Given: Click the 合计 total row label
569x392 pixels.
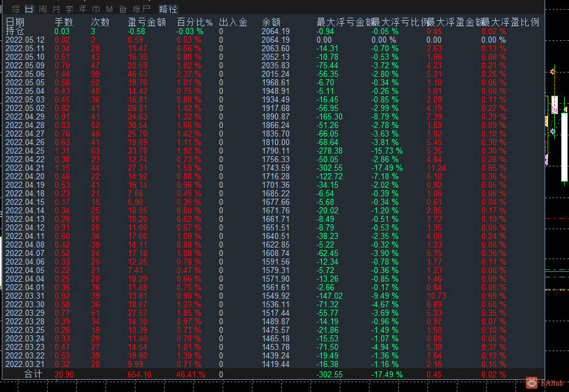Looking at the screenshot, I should (34, 374).
